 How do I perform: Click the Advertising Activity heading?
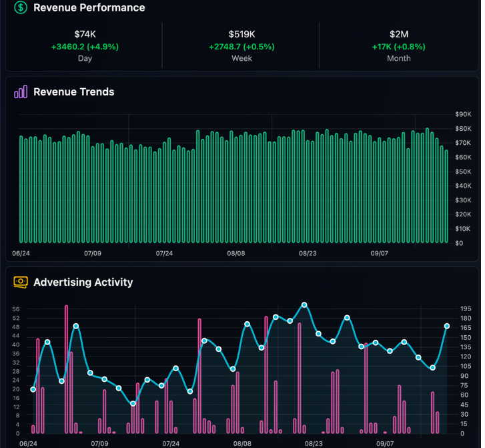(x=83, y=282)
